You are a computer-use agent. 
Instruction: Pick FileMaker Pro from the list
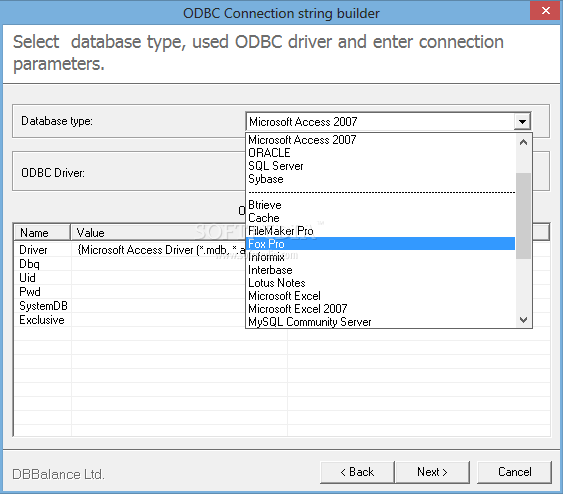(381, 231)
